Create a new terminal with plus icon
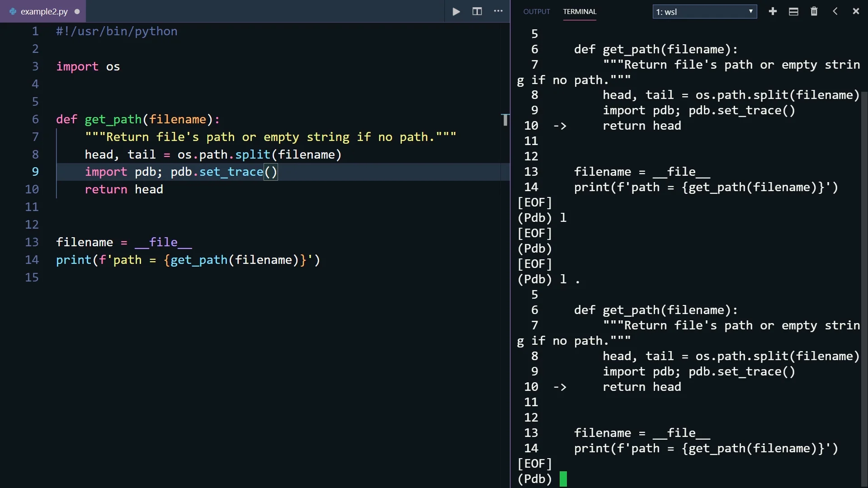 [x=773, y=12]
